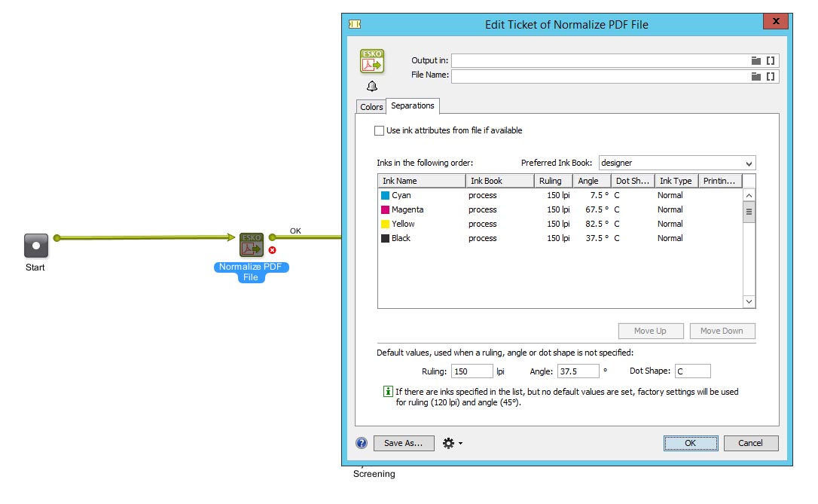Click the red error badge on Normalize node
The image size is (818, 504).
point(273,250)
